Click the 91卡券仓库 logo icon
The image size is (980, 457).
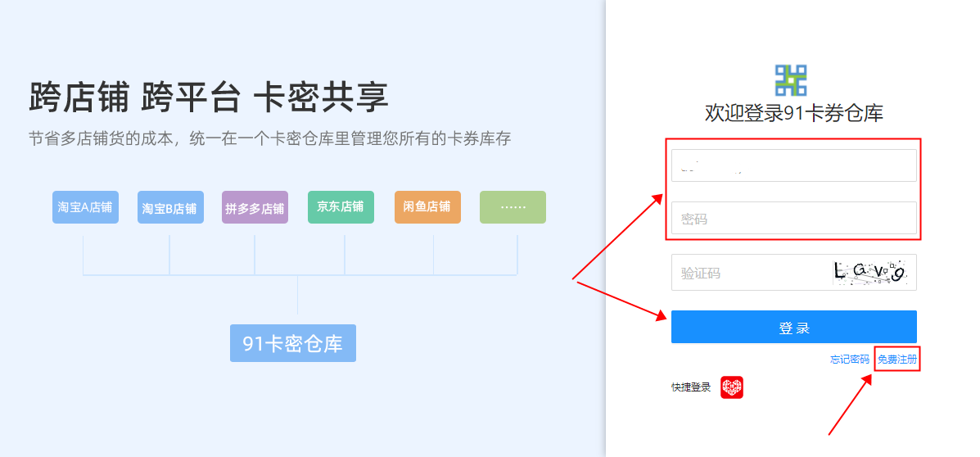pos(791,80)
